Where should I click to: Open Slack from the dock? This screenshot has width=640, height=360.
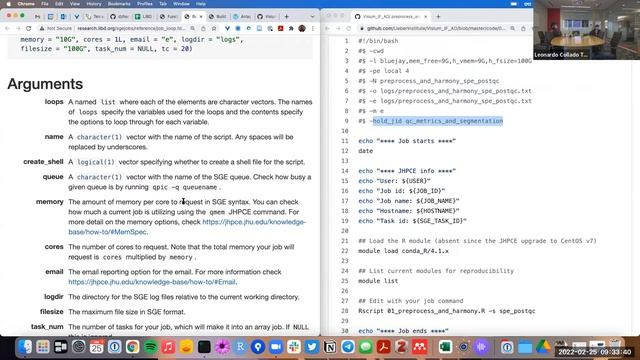pos(294,347)
